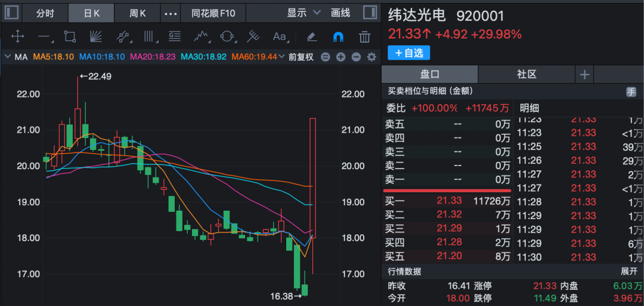Click the 买四 price 21.28 row
This screenshot has width=644, height=306.
[x=448, y=242]
